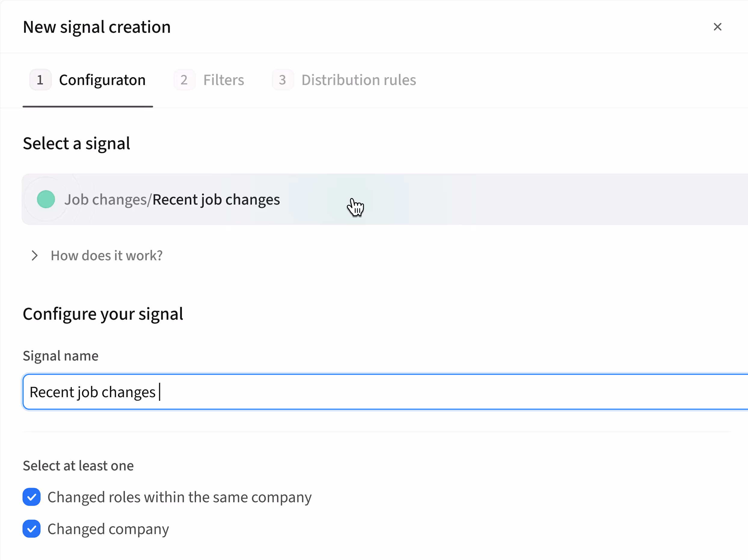Uncheck Changed roles within the same company checkbox

click(32, 497)
